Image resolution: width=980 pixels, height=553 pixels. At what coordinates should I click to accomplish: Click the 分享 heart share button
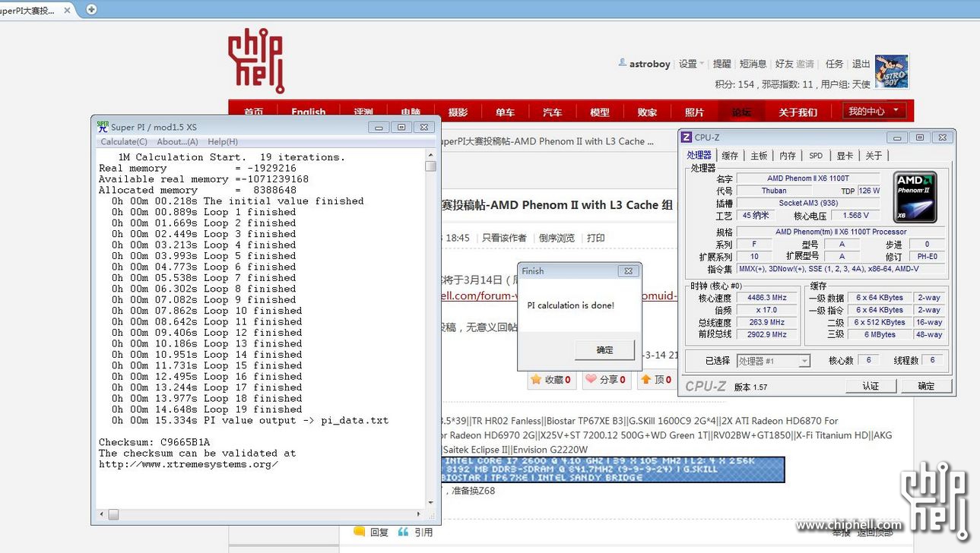tap(606, 379)
